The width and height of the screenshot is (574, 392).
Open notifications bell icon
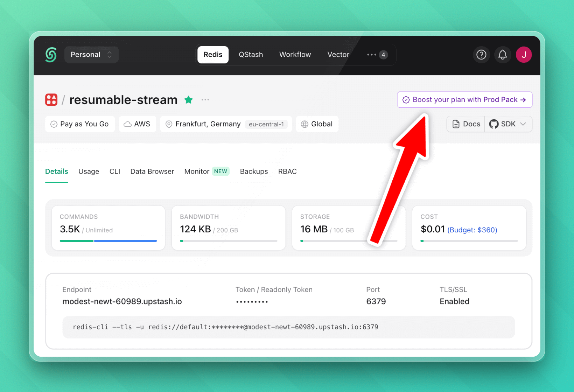[502, 55]
